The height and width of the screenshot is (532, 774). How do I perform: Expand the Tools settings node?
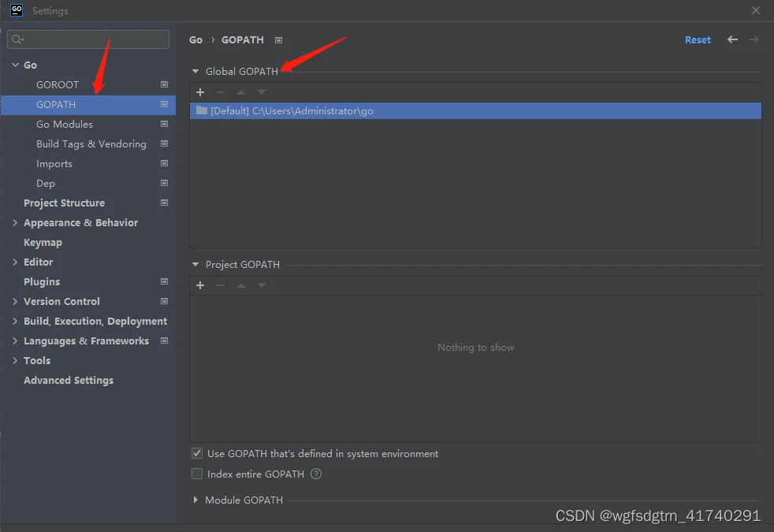coord(15,360)
